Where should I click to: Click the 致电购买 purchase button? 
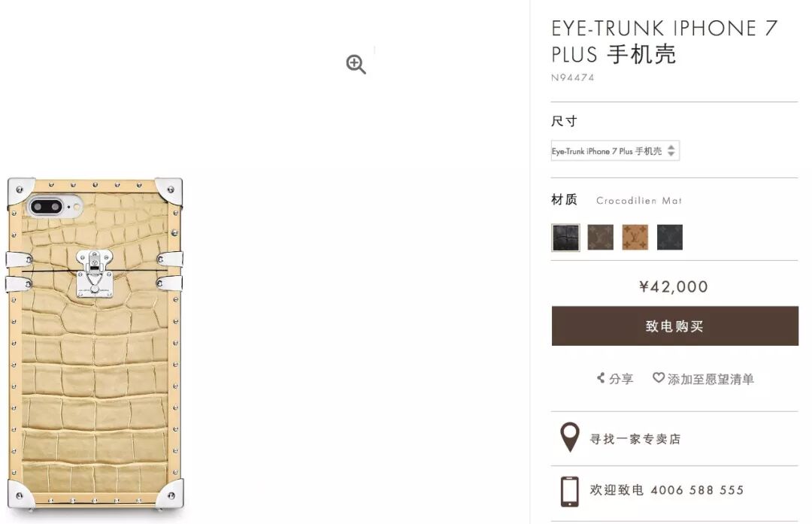[x=674, y=326]
